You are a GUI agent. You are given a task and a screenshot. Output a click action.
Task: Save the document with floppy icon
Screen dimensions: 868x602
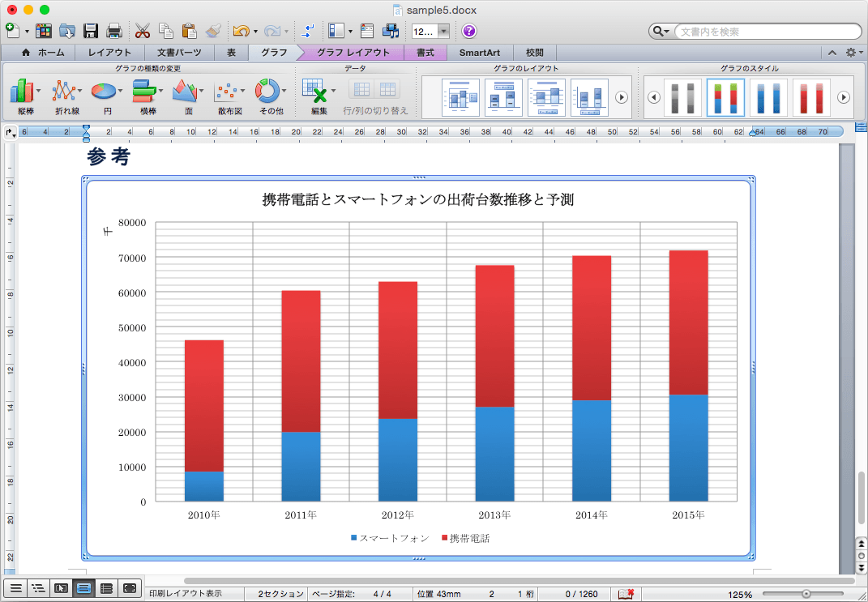(90, 31)
